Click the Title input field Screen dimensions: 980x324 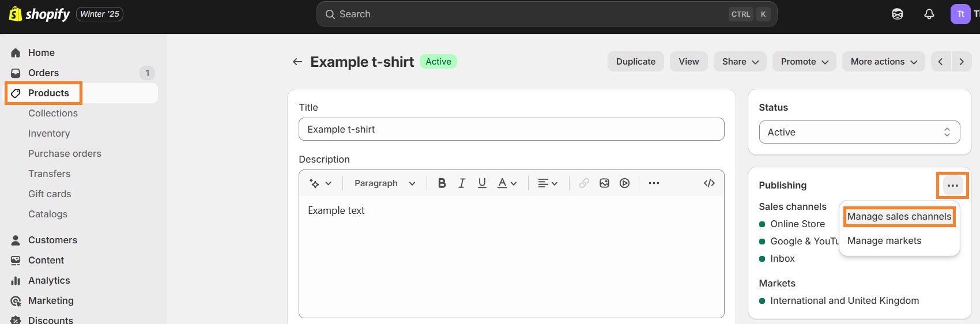coord(511,129)
